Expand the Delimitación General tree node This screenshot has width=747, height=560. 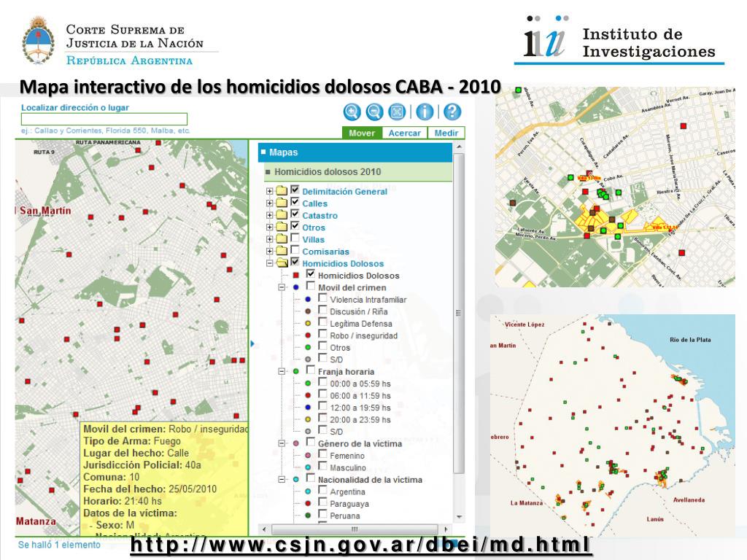tap(270, 191)
